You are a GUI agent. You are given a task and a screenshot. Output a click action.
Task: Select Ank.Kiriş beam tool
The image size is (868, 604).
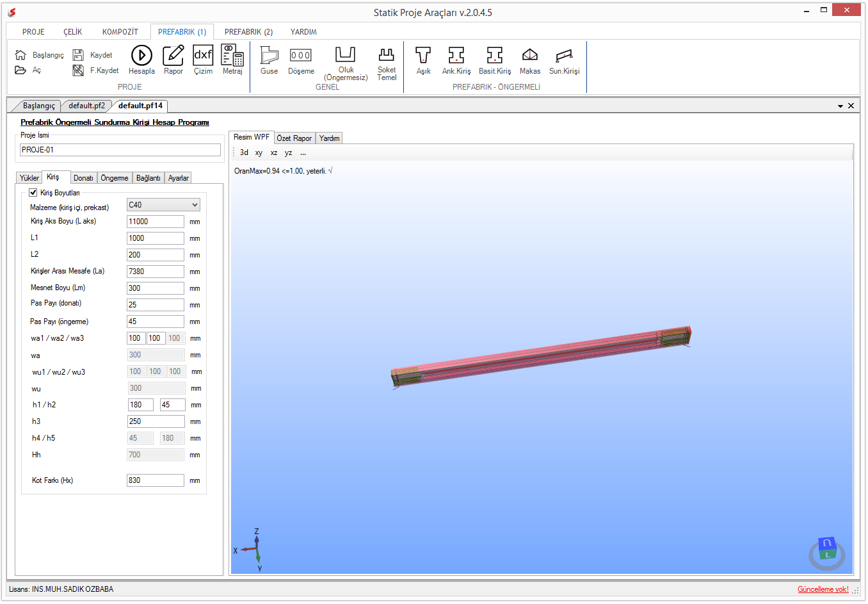click(x=456, y=60)
